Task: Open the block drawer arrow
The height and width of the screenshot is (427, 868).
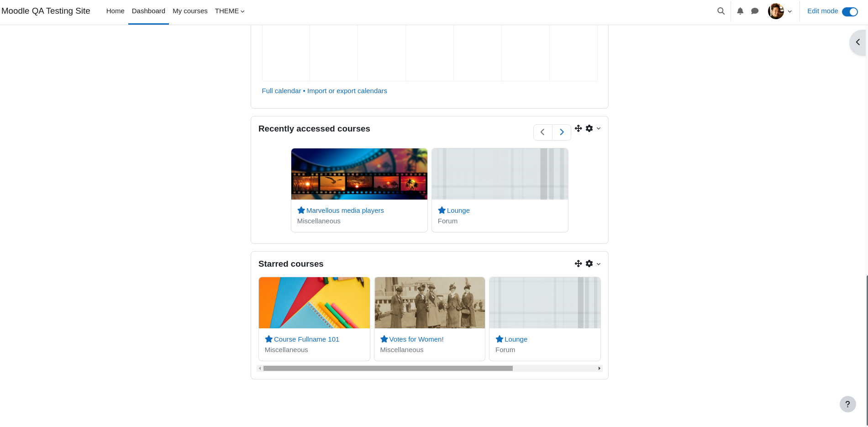Action: [858, 42]
